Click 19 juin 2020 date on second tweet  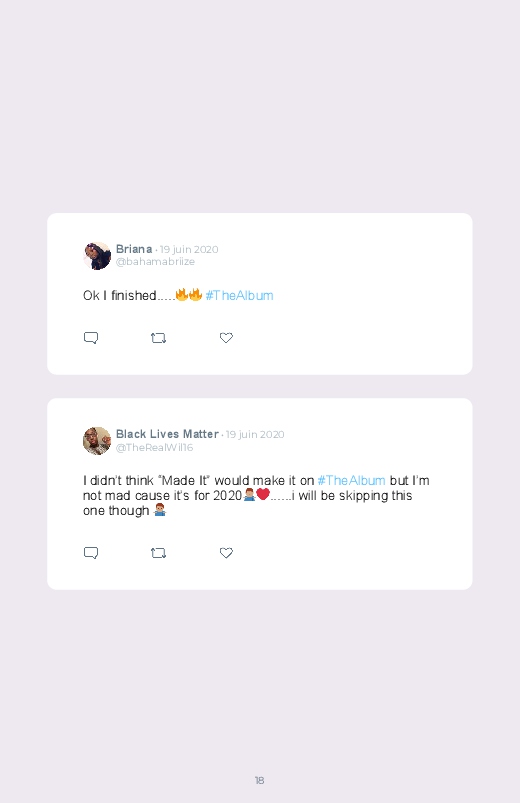tap(255, 434)
